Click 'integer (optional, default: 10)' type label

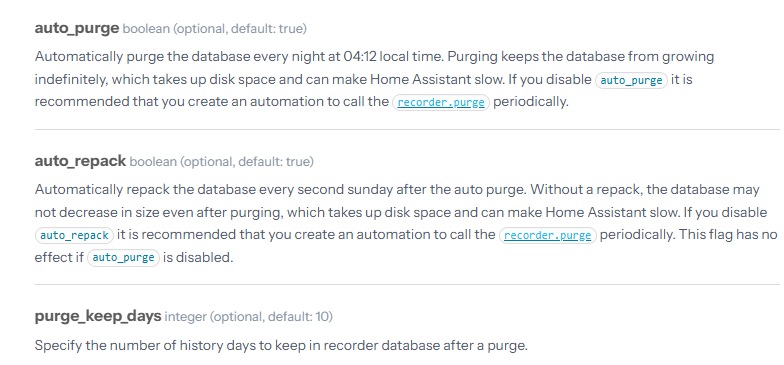[248, 316]
